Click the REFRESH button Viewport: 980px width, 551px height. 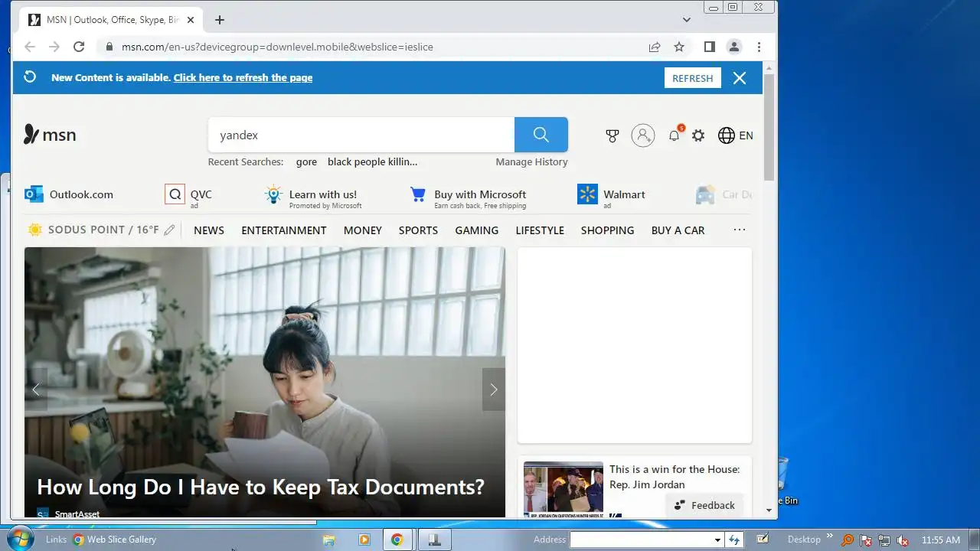click(x=693, y=78)
